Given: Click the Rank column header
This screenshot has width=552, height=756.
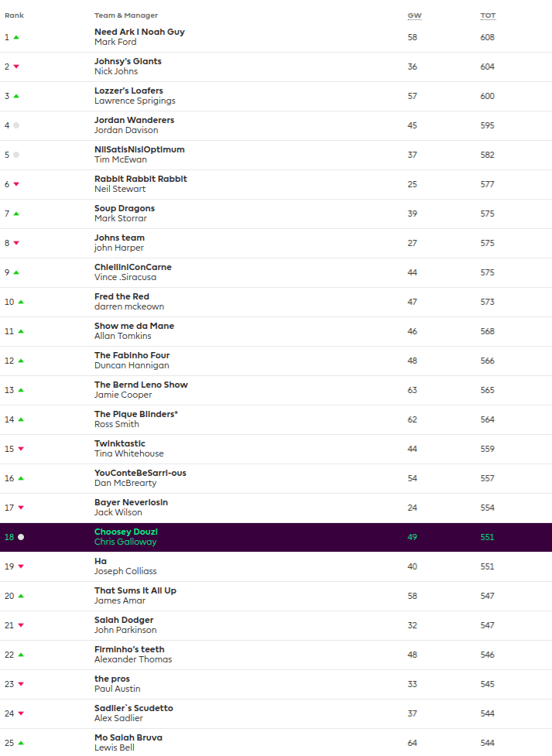Looking at the screenshot, I should click(x=14, y=15).
